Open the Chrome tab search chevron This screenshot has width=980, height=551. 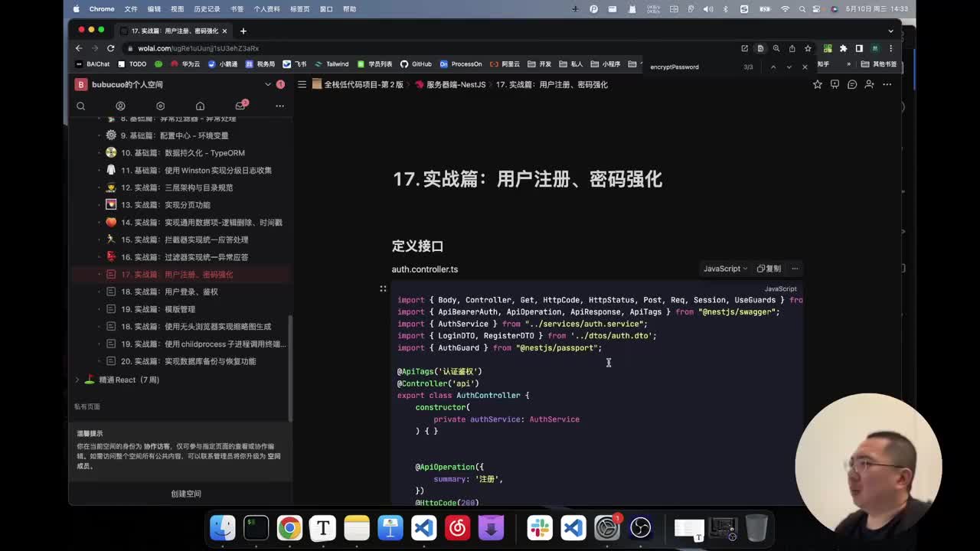click(890, 31)
